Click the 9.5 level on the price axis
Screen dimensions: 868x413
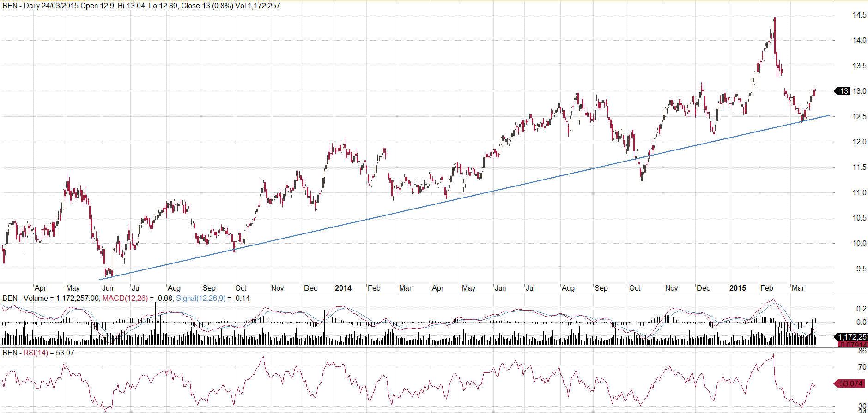click(861, 269)
